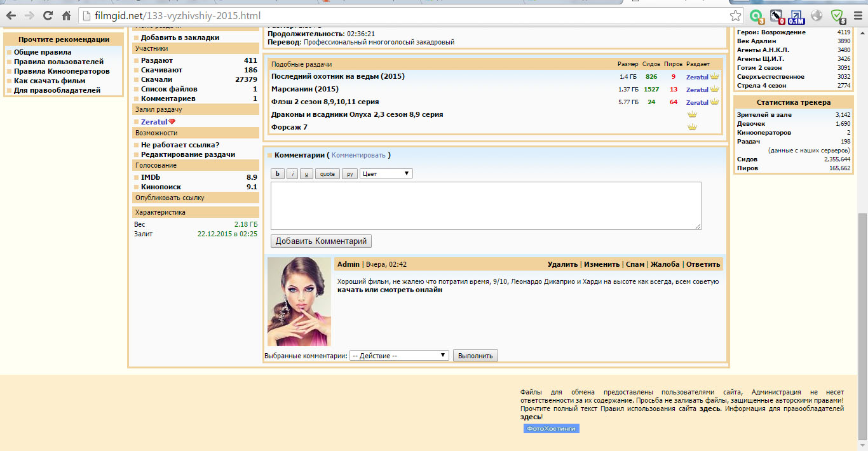Click the Добавить Комментарий button
This screenshot has width=868, height=451.
tap(321, 241)
